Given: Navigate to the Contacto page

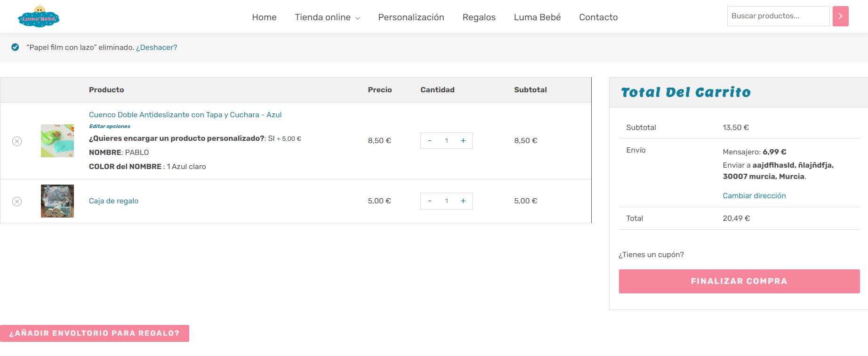Looking at the screenshot, I should 598,17.
